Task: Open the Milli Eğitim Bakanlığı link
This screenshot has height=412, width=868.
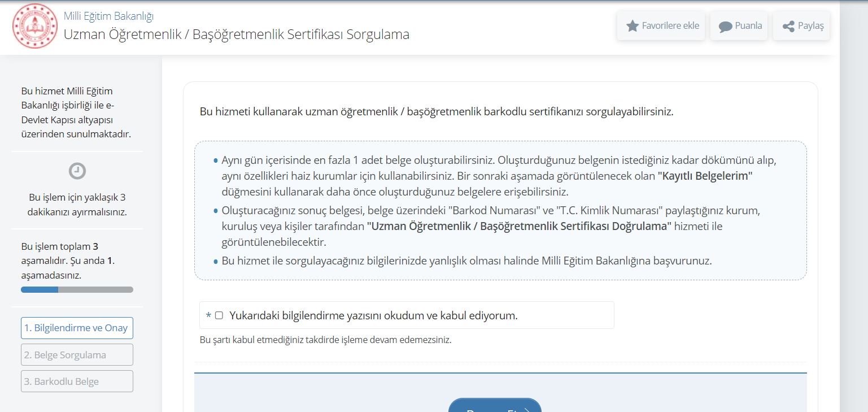Action: click(x=109, y=16)
